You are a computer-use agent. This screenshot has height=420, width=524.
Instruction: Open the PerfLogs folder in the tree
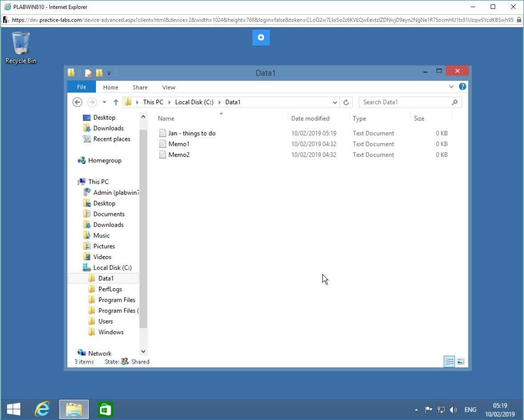tap(110, 289)
